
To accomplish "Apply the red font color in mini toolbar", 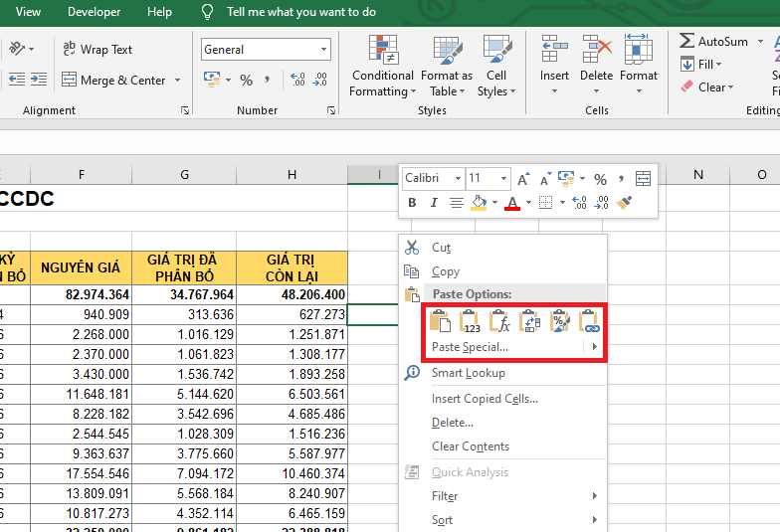I will (512, 203).
